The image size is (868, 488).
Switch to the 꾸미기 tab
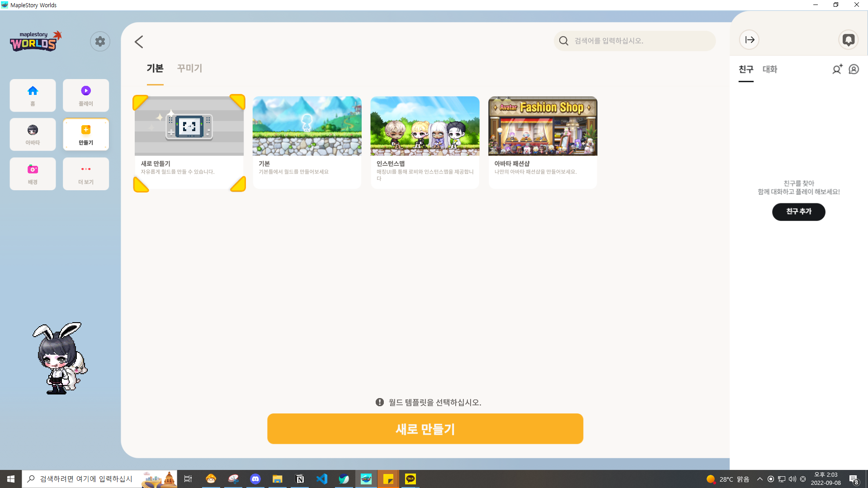tap(189, 68)
